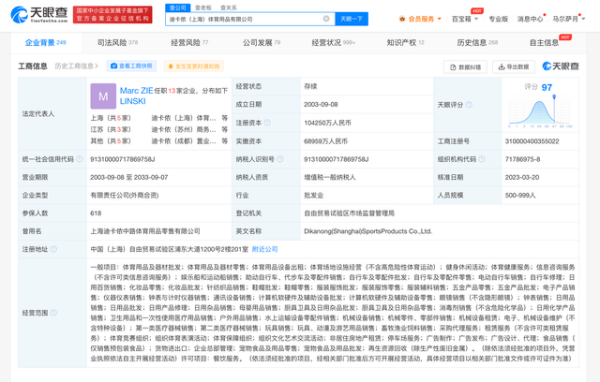
Task: Click the 导出数据 export button
Action: [514, 67]
